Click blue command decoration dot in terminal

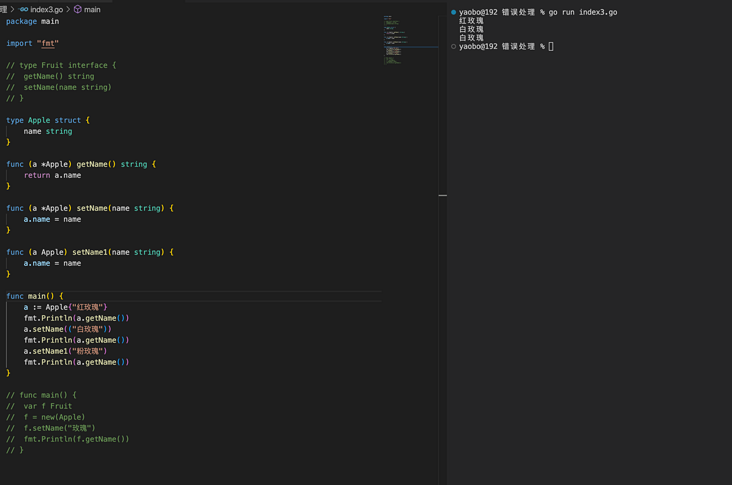453,12
